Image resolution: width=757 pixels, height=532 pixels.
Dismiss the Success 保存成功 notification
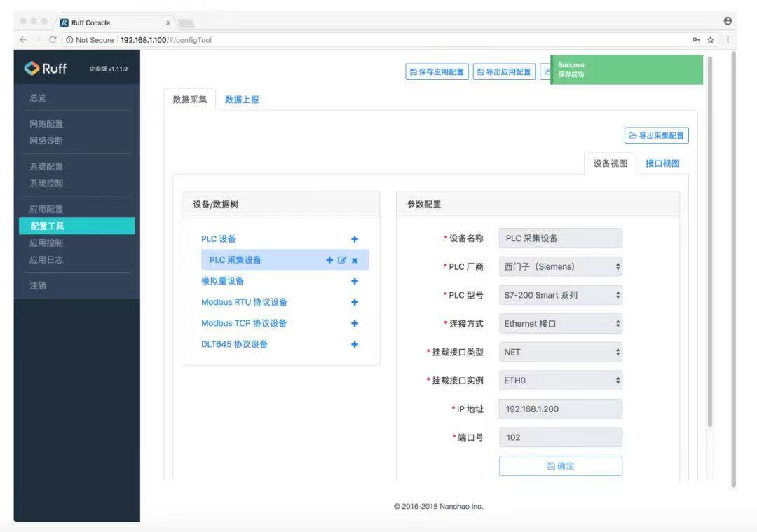click(x=627, y=69)
